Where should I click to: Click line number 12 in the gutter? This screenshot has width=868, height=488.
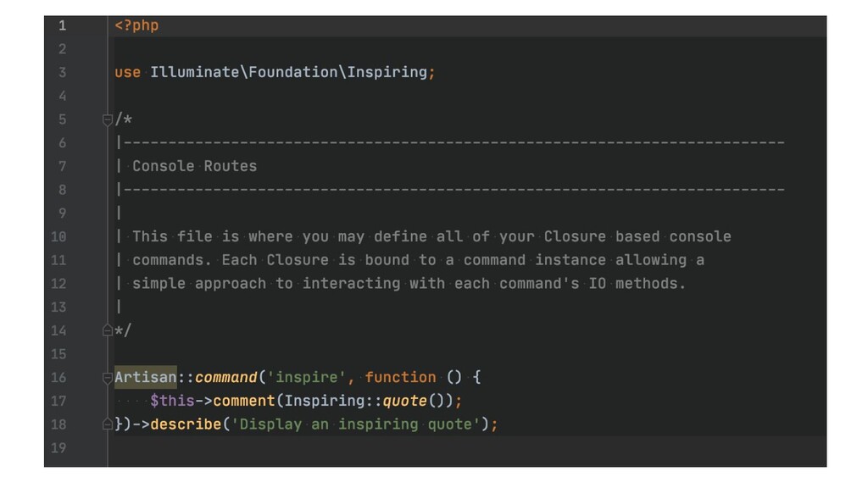click(58, 284)
